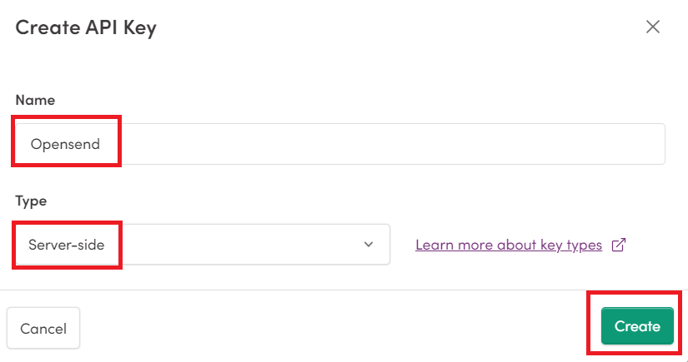
Task: Focus the Name input field
Action: [340, 144]
